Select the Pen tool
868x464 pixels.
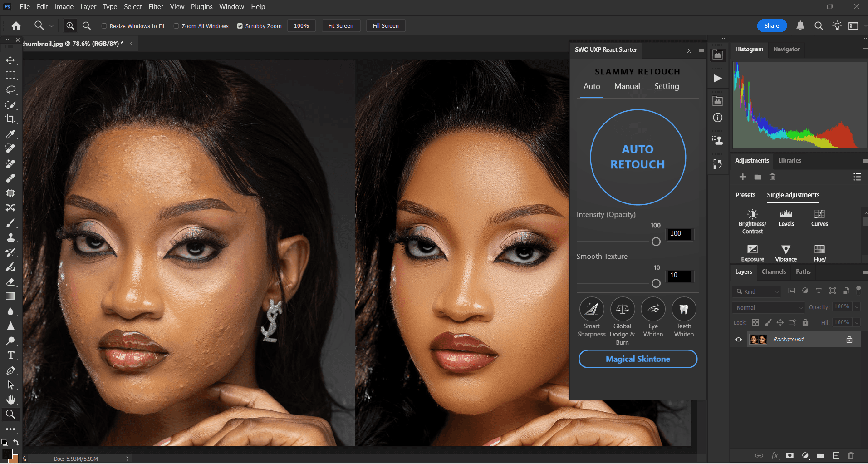(10, 370)
